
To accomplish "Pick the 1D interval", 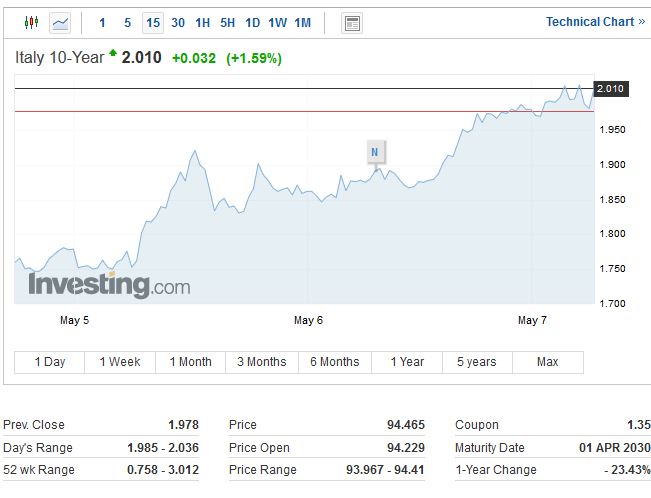I will 252,22.
